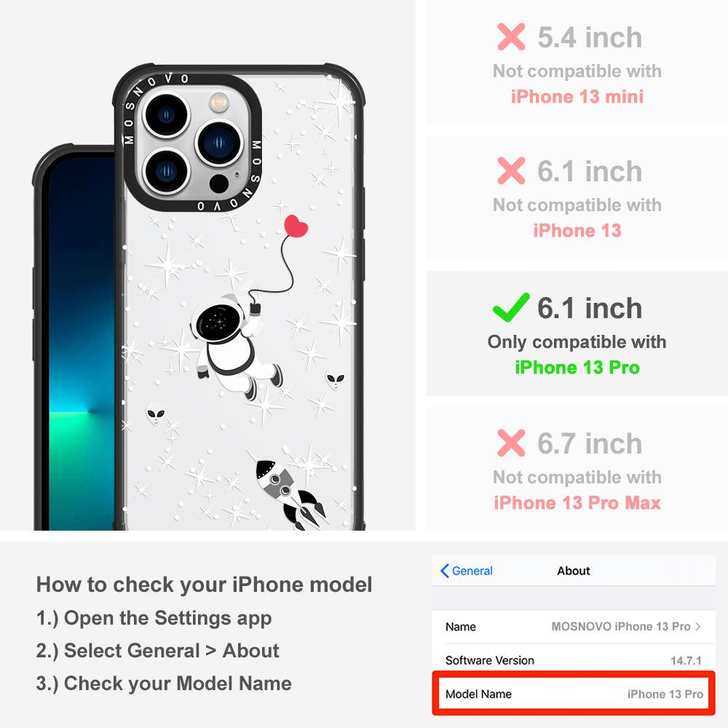Click the red X beside 6.7 inch

coord(511,443)
